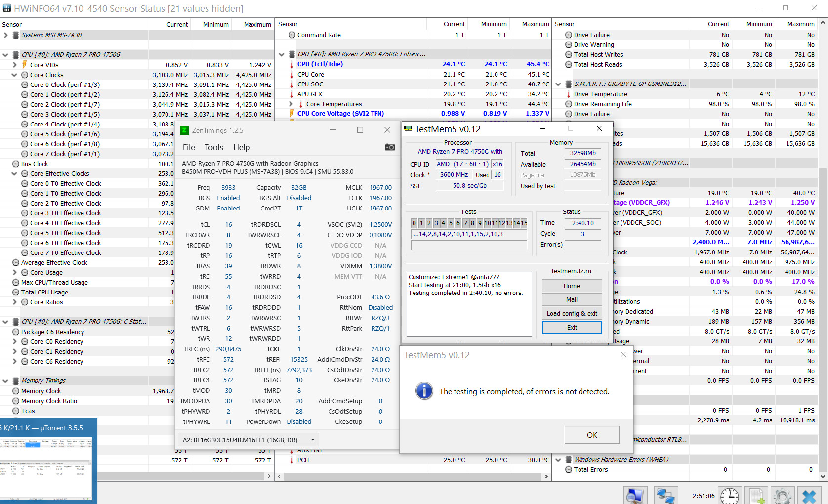
Task: Click the blue X close sensors icon
Action: (809, 496)
